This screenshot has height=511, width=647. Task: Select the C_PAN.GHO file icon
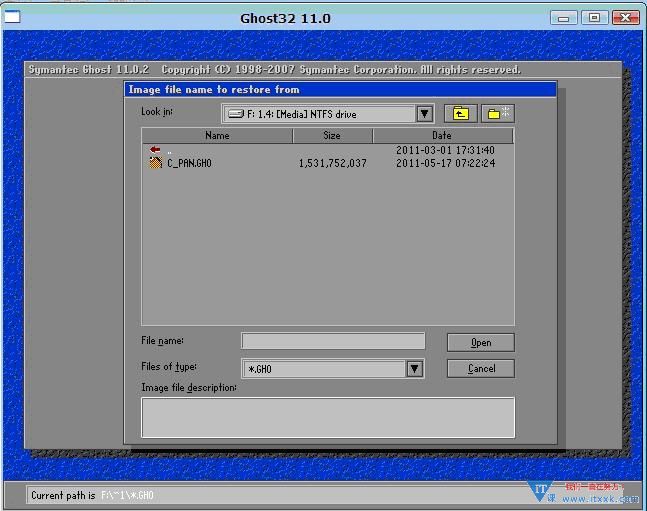(x=156, y=163)
